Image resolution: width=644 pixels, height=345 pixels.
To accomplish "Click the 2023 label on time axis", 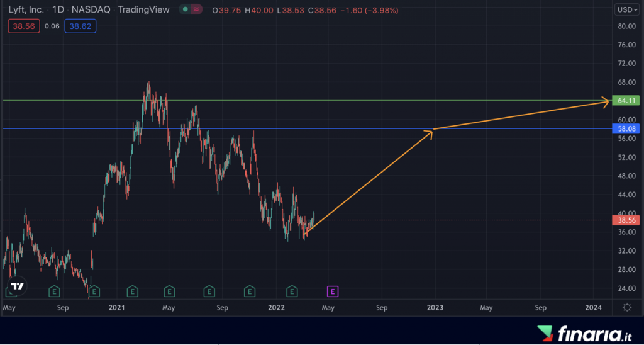I will click(435, 308).
